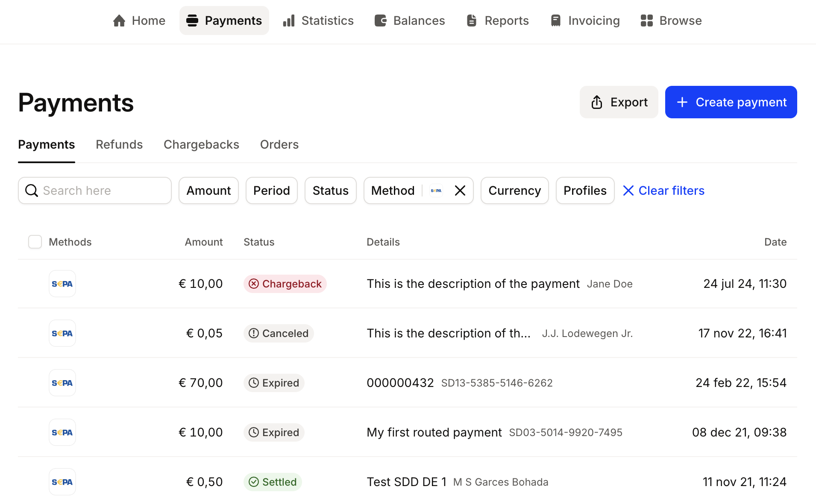Viewport: 816px width, 504px height.
Task: Expand the Currency filter
Action: tap(514, 190)
